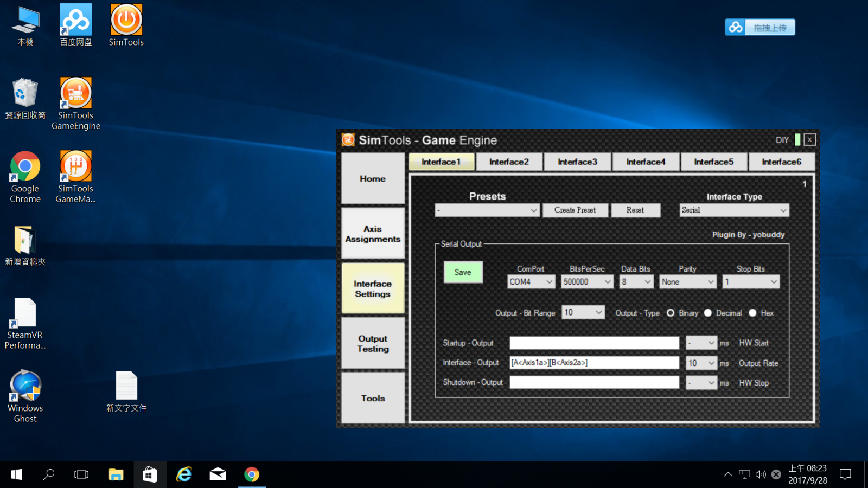Open taskbar search magnifier
This screenshot has width=868, height=488.
click(49, 474)
